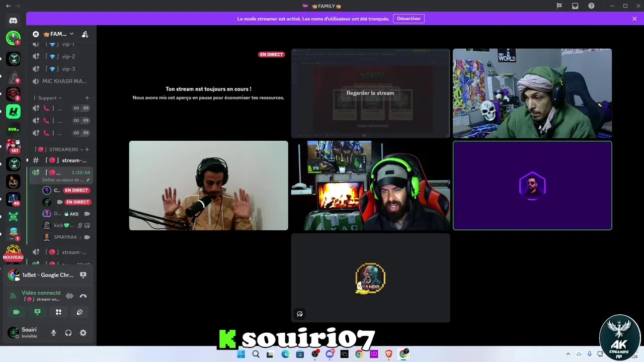This screenshot has width=644, height=362.
Task: Toggle screen share button in voice panel
Action: point(37,312)
